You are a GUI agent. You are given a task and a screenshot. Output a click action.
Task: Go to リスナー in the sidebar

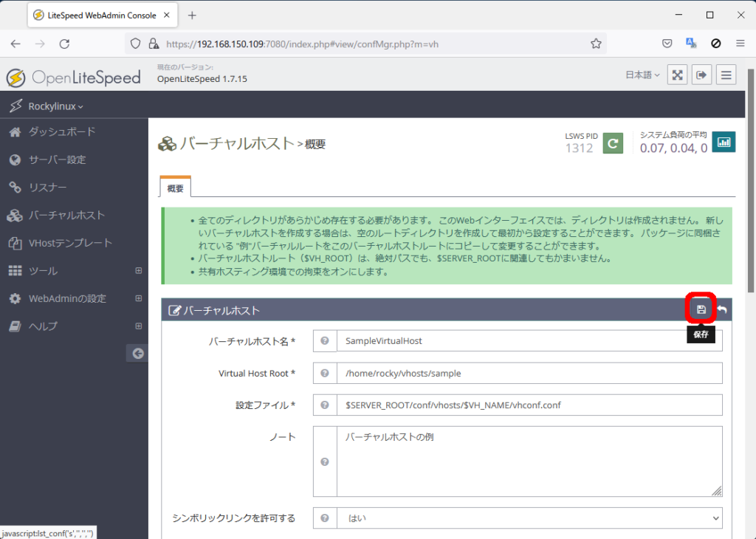click(48, 188)
